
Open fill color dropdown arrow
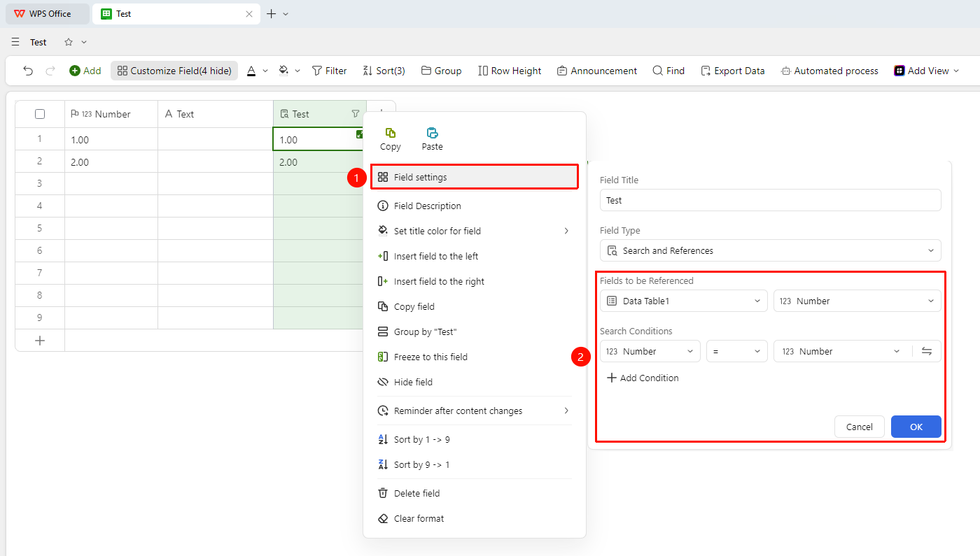click(297, 71)
